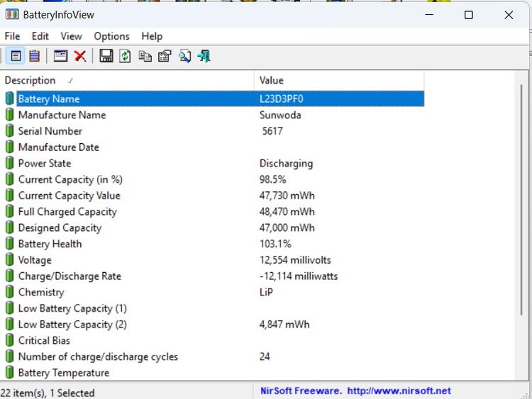532x399 pixels.
Task: Click the LiP chemistry value cell
Action: [266, 292]
